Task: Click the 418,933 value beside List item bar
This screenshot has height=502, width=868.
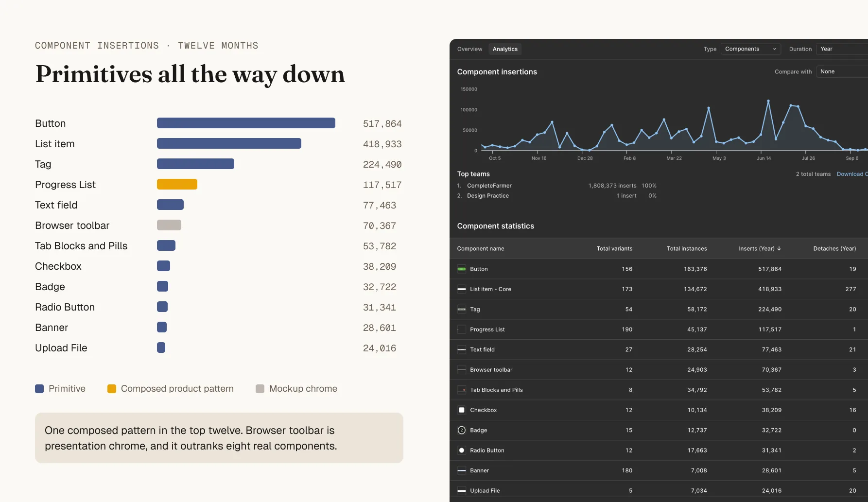Action: 382,144
